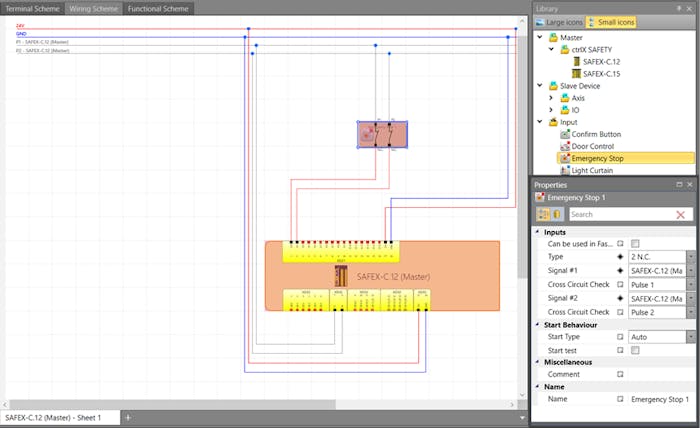Toggle the Start test checkbox
Viewport: 700px width, 428px height.
click(635, 350)
